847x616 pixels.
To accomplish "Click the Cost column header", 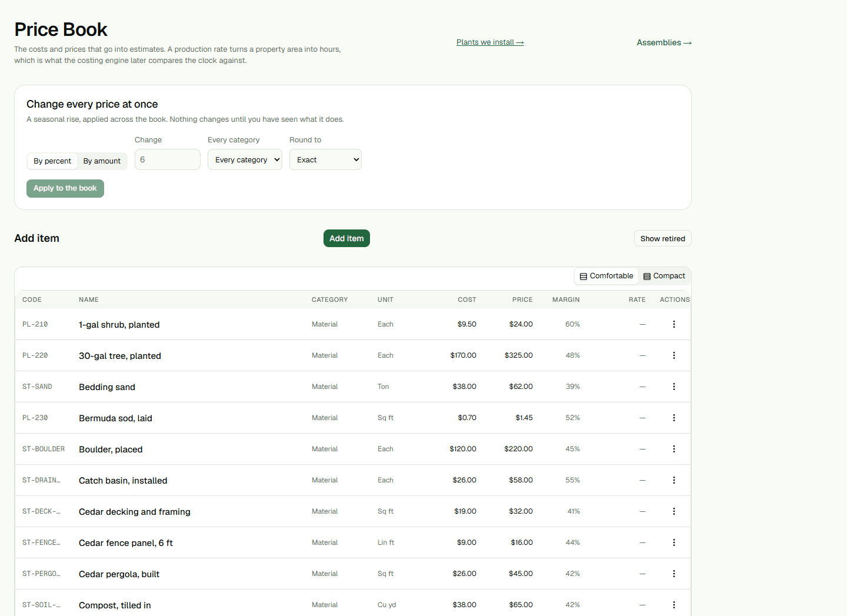I will (x=467, y=299).
